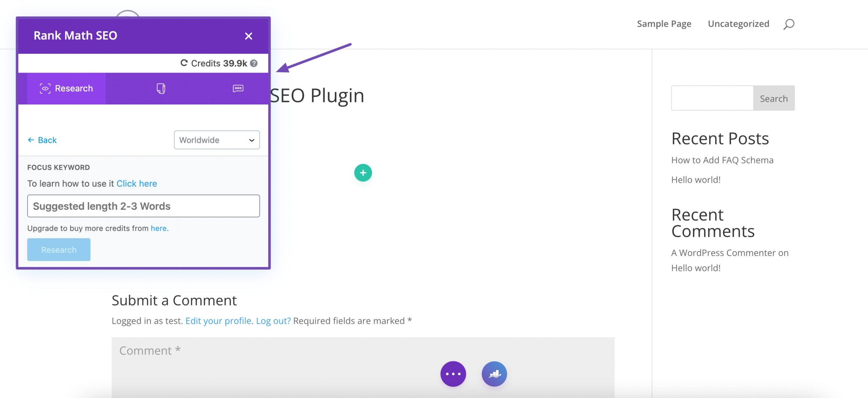The image size is (868, 398).
Task: Click the Research button to analyze keyword
Action: tap(59, 249)
